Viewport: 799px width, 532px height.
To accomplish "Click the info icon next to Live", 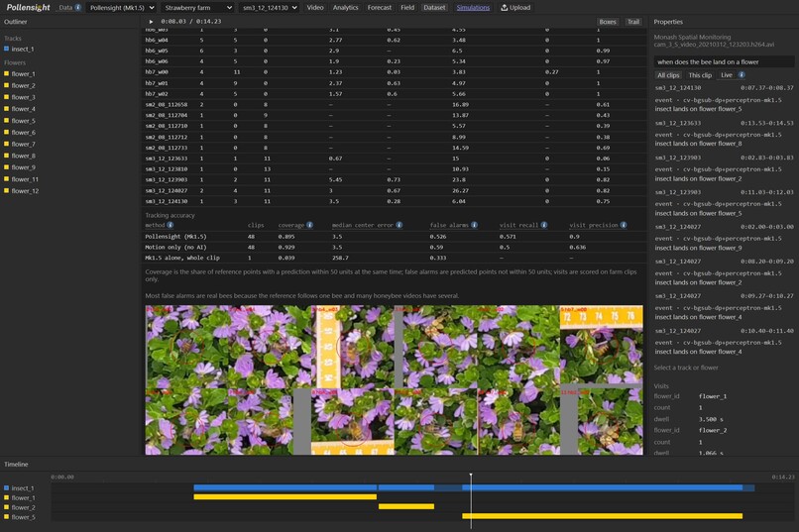I will [x=742, y=75].
